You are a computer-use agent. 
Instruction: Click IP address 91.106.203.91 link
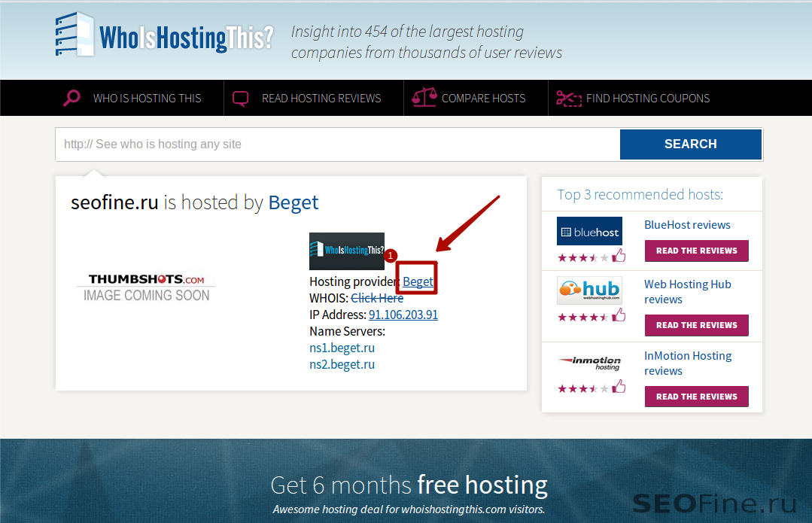coord(403,315)
